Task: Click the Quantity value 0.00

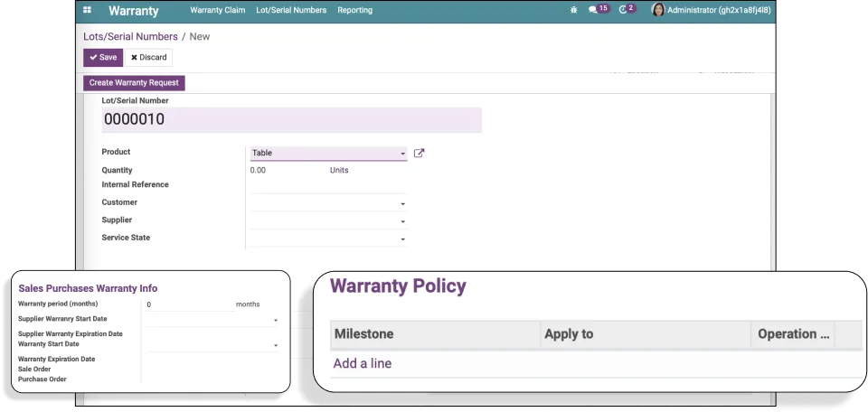Action: point(258,171)
